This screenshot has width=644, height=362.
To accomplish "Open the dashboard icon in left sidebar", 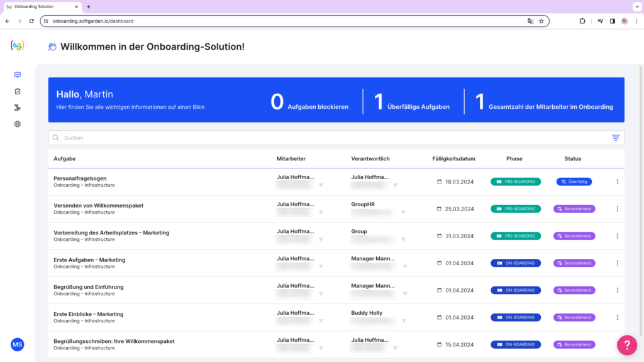I will click(18, 75).
